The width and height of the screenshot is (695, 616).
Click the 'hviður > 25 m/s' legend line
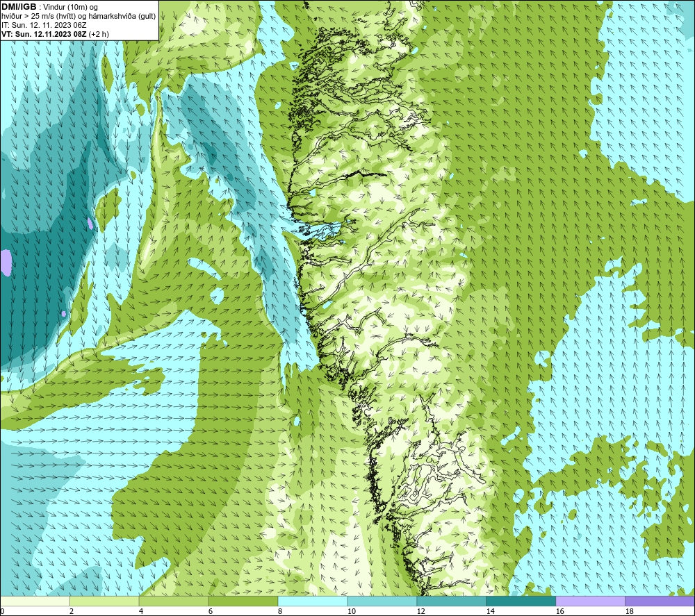point(79,17)
